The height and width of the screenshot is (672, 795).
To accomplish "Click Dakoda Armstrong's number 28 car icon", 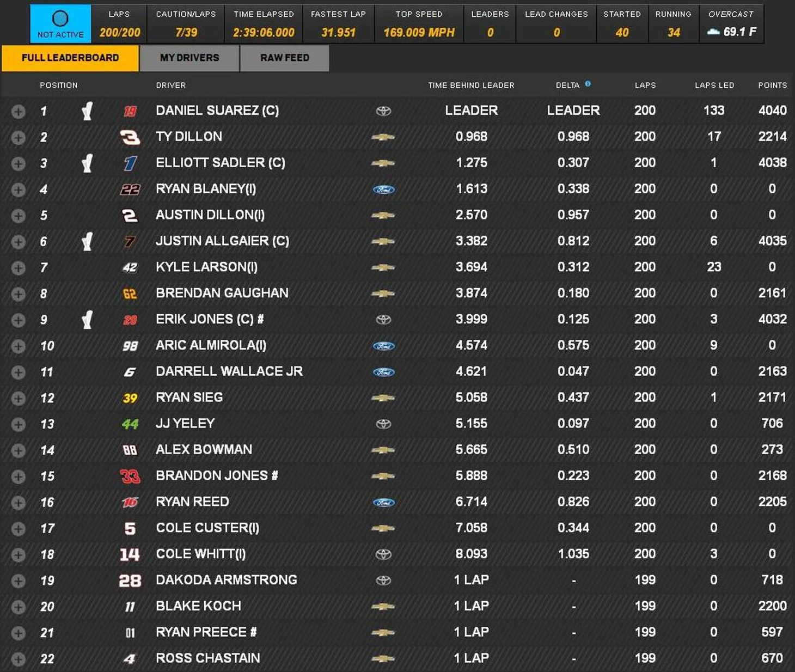I will point(130,581).
